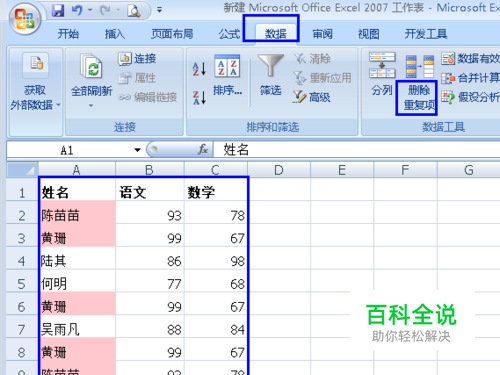Click the 全部刷新 refresh icon

[91, 66]
